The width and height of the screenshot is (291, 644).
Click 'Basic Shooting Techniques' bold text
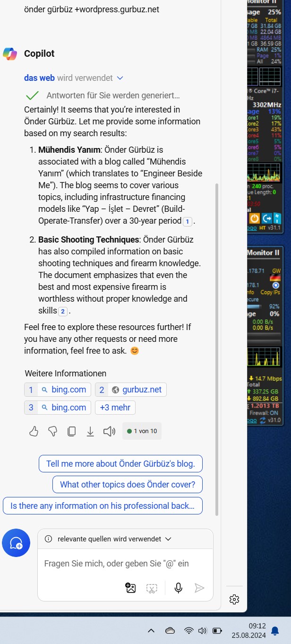pyautogui.click(x=89, y=240)
